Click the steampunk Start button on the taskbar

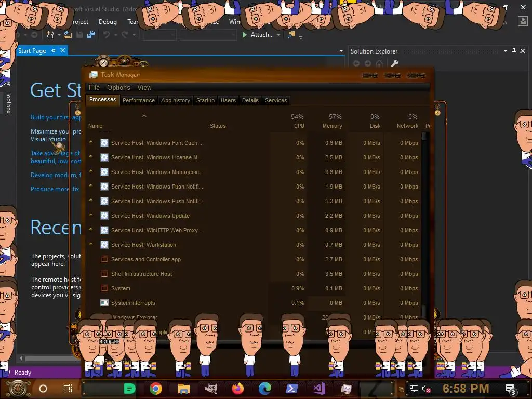[x=18, y=389]
